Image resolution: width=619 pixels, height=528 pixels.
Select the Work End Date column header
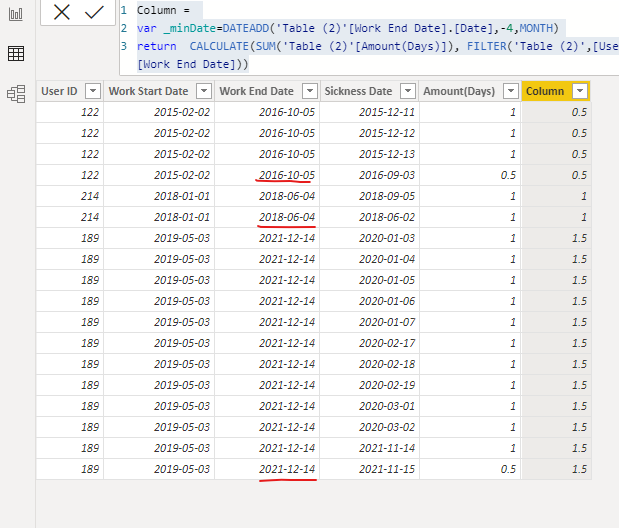(257, 91)
